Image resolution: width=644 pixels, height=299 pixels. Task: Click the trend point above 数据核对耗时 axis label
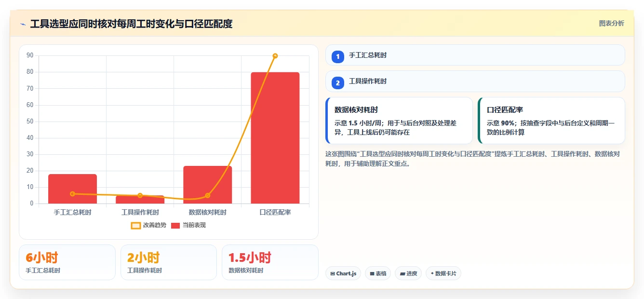207,195
